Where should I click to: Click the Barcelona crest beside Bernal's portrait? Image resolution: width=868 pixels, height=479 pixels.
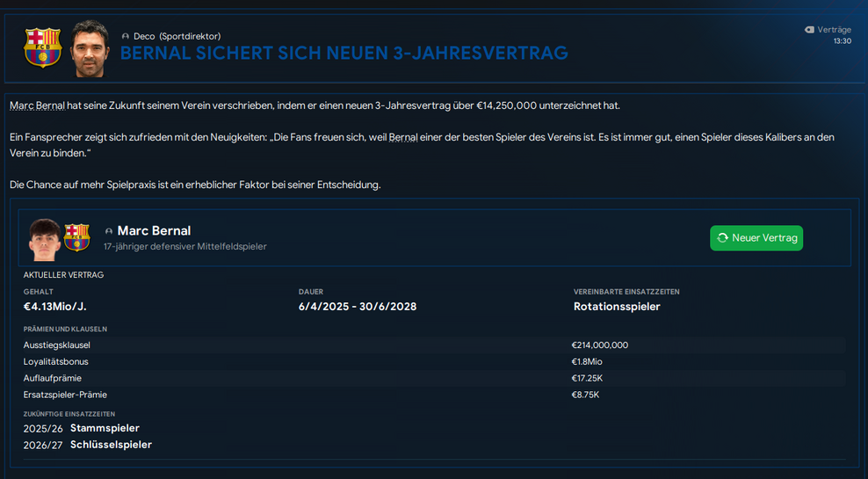(x=77, y=237)
